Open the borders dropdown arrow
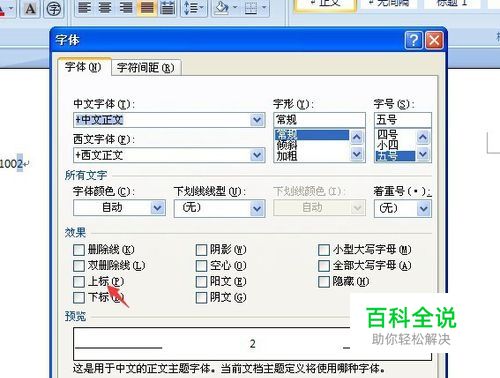Screen dimensions: 500x378 [x=264, y=7]
